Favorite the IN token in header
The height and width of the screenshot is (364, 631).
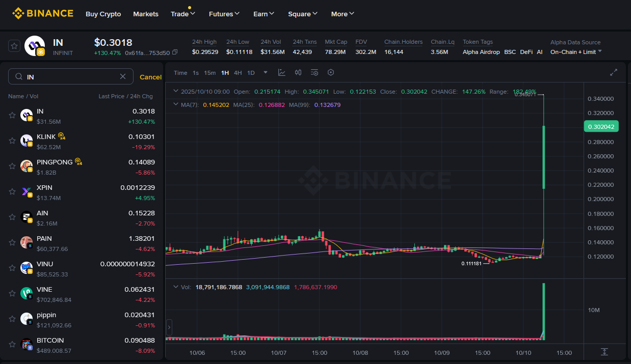click(x=14, y=46)
